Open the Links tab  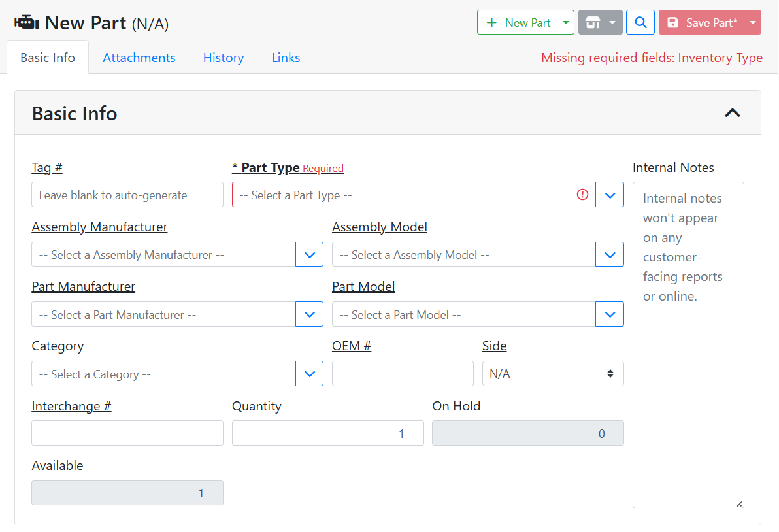286,58
